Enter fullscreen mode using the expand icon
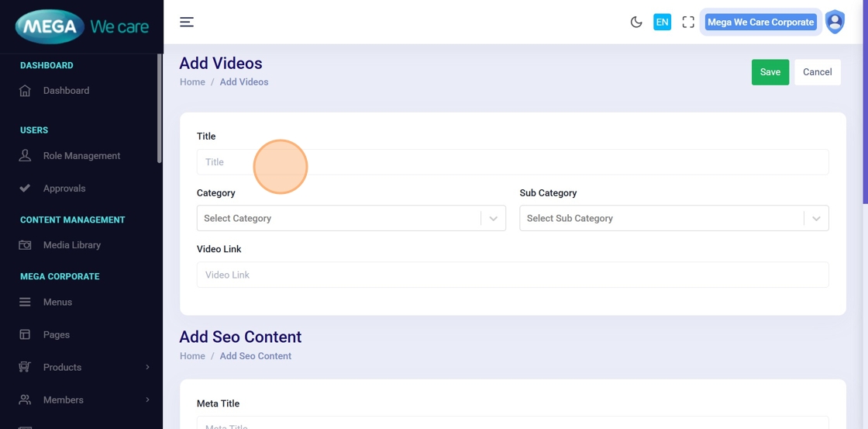868x429 pixels. point(688,22)
